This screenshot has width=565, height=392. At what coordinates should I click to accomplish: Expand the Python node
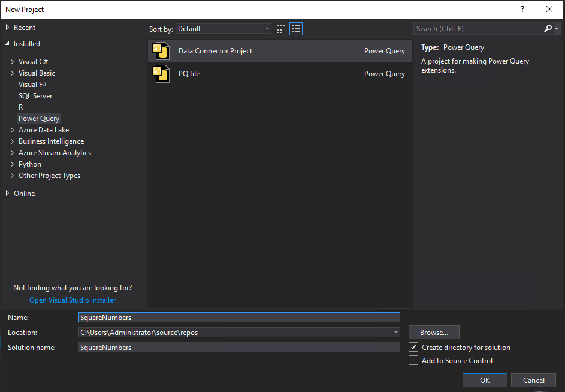coord(12,164)
